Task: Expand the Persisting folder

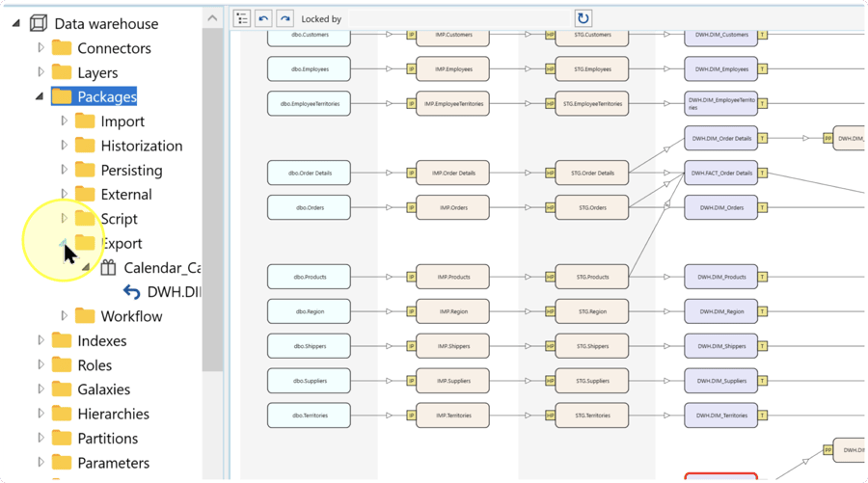Action: point(64,170)
